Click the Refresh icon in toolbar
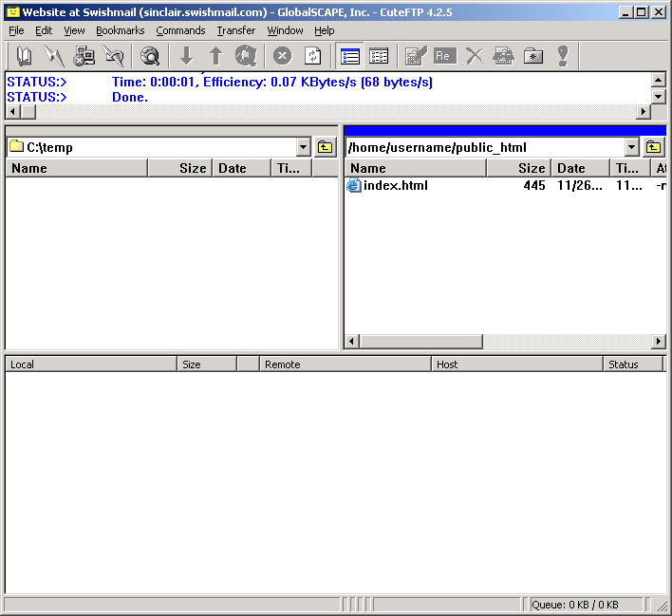The width and height of the screenshot is (672, 616). click(312, 56)
